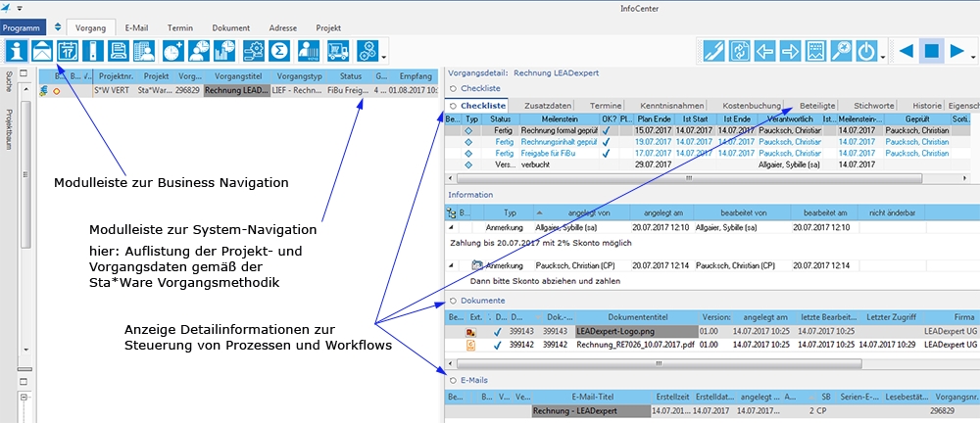
Task: Open the quick access dropdown in title bar
Action: (19, 9)
